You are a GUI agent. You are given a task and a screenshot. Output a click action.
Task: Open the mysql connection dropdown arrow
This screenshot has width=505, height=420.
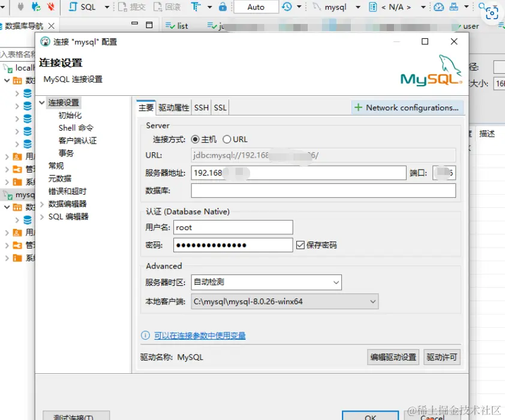(358, 7)
